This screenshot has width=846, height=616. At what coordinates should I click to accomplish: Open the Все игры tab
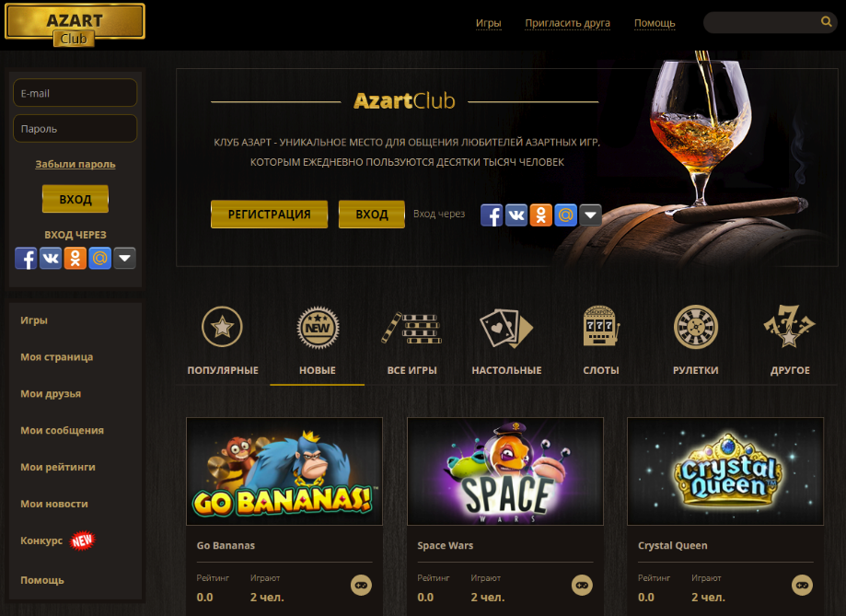[x=411, y=340]
